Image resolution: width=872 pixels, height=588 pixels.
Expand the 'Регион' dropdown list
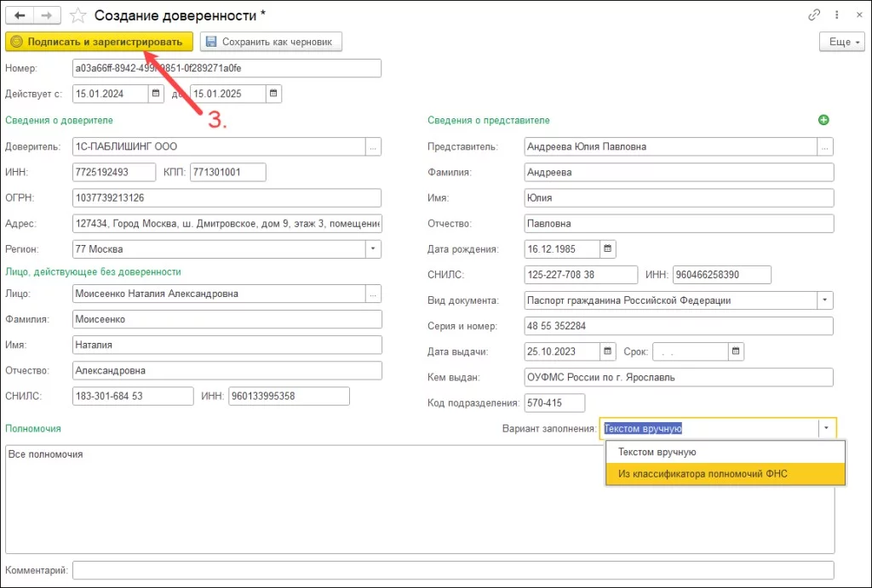click(373, 249)
